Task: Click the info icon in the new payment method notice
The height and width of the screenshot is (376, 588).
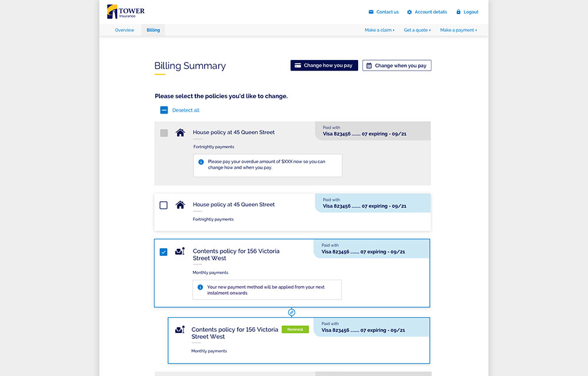Action: 201,287
